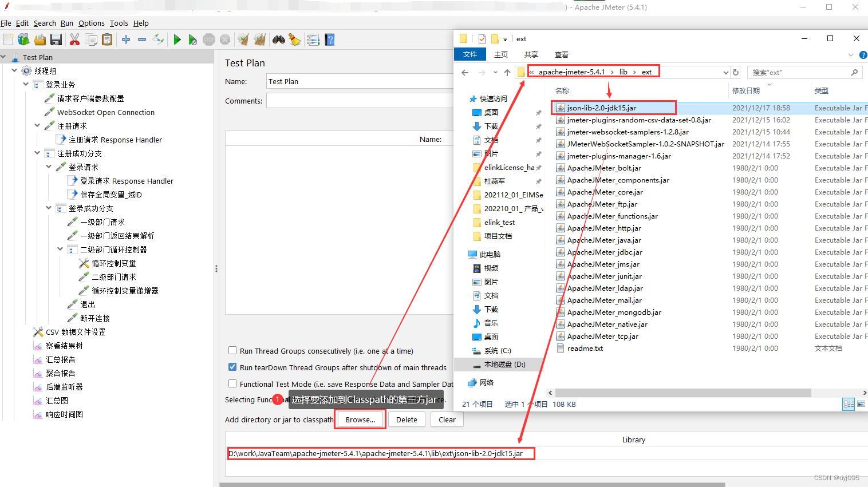Collapse the 登录业务 tree node
Screen dimensions: 868x487
point(26,84)
